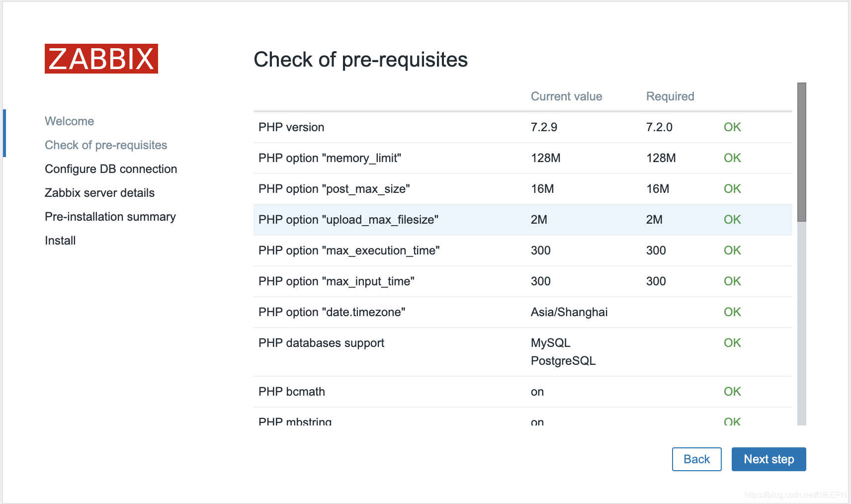Image resolution: width=851 pixels, height=504 pixels.
Task: Click the Next step button
Action: click(768, 459)
